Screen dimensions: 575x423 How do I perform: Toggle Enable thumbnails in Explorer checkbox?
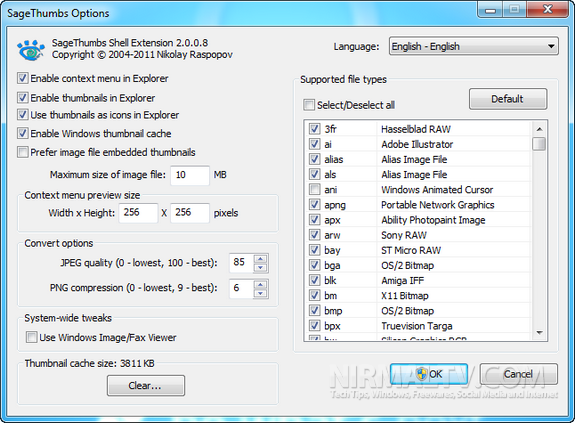point(23,98)
